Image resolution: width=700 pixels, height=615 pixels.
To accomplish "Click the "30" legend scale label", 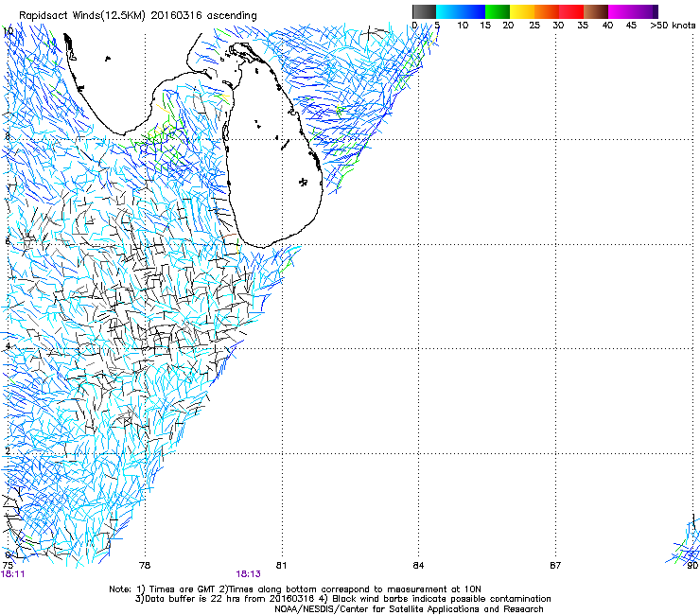I will [x=558, y=26].
